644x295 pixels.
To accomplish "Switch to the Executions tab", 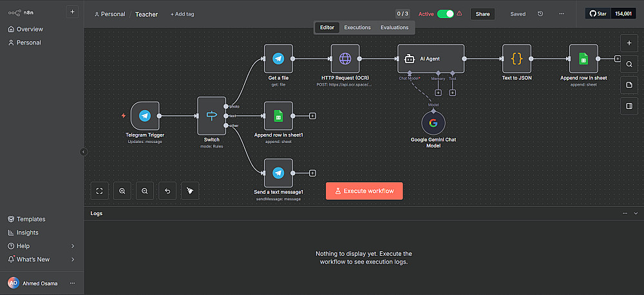I will (x=357, y=28).
